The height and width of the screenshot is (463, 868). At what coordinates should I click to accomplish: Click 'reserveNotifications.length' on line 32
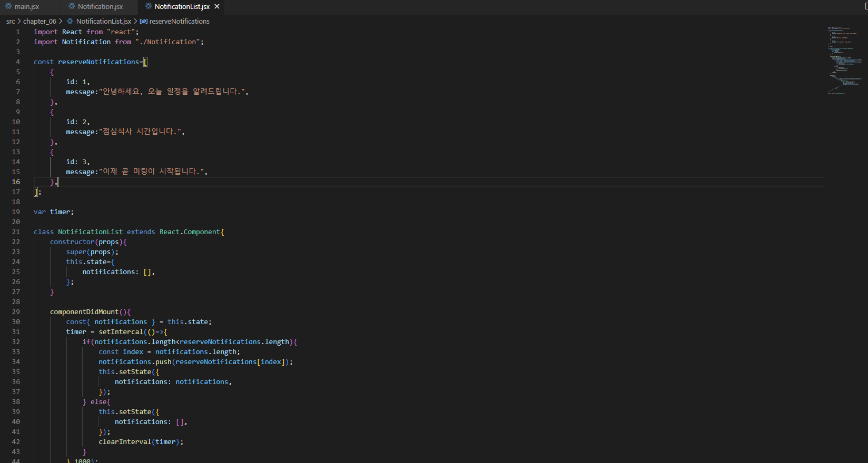click(234, 342)
